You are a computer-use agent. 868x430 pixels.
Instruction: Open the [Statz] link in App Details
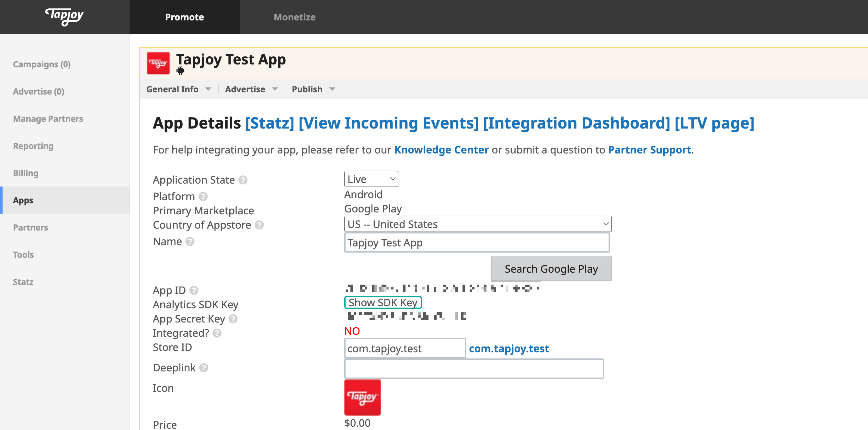tap(269, 123)
